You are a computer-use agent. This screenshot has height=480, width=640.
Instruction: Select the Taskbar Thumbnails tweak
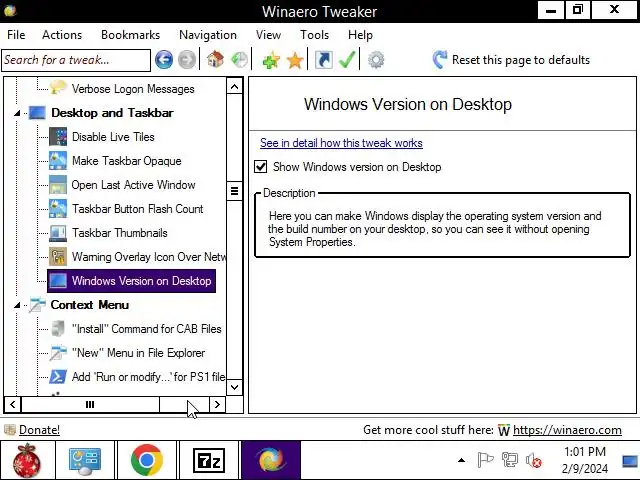(x=120, y=233)
